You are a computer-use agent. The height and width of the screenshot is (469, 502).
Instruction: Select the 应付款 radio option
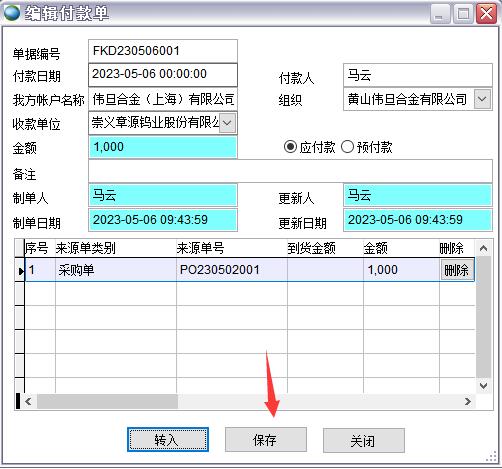point(290,147)
